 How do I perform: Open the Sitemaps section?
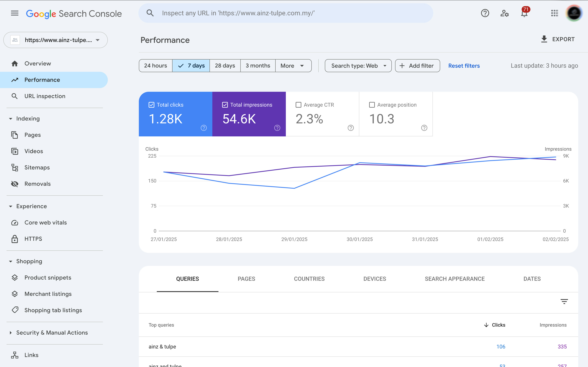(x=37, y=167)
